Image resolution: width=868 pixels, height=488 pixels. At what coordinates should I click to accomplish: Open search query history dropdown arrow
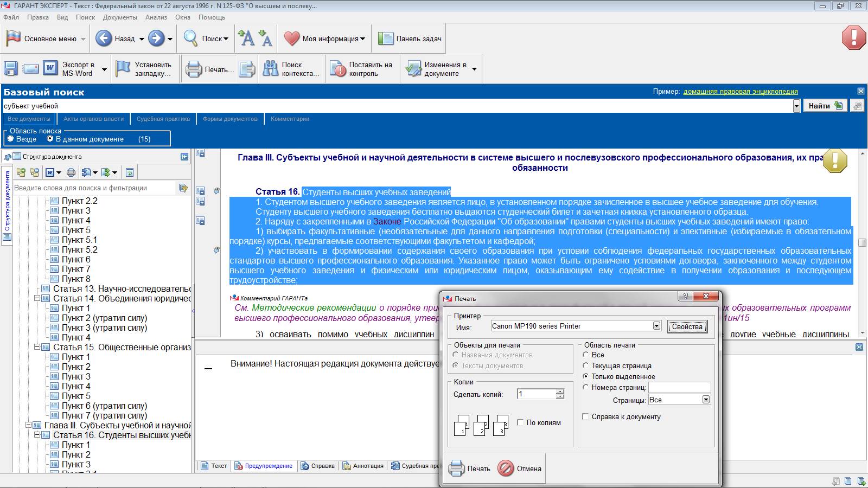click(796, 106)
